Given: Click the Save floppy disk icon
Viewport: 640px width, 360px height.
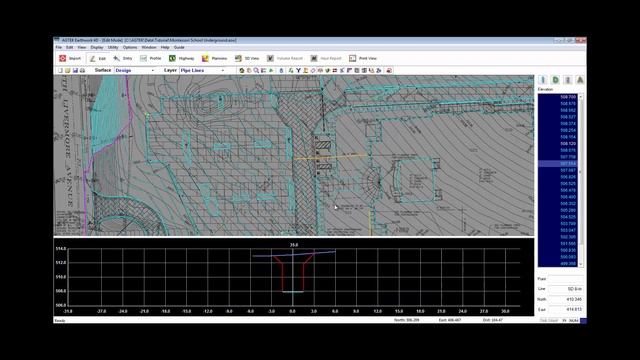Looking at the screenshot, I should coord(75,71).
